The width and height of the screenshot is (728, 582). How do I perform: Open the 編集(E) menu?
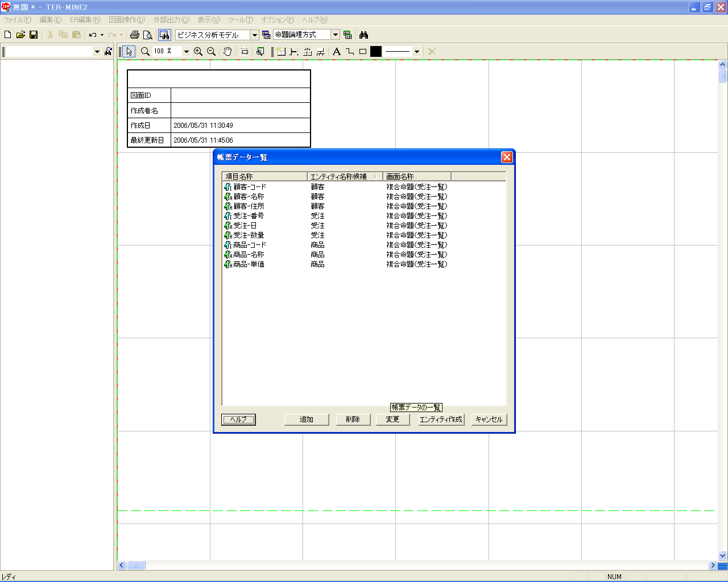pos(50,20)
